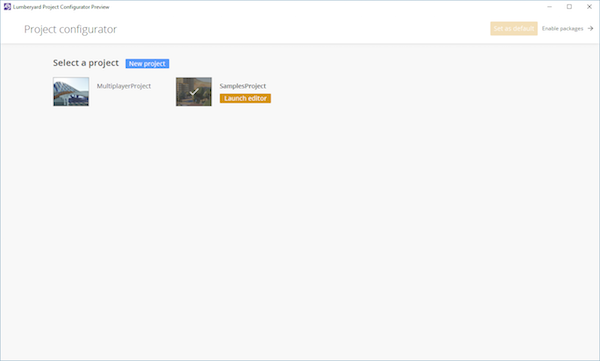Click the SamplesProject name label
600x361 pixels.
(243, 86)
